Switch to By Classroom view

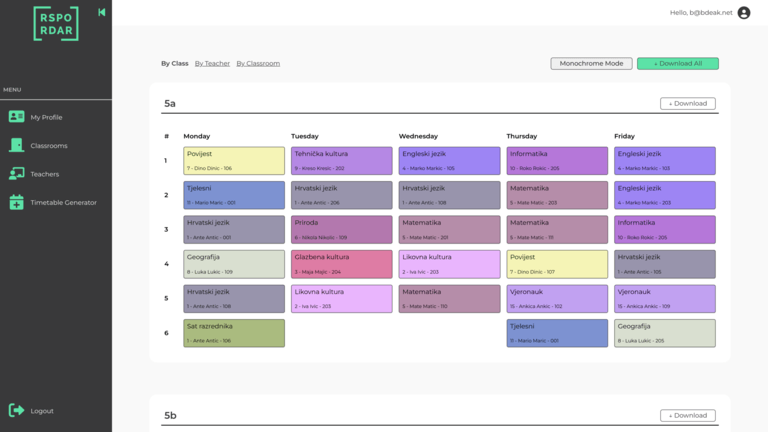tap(258, 63)
